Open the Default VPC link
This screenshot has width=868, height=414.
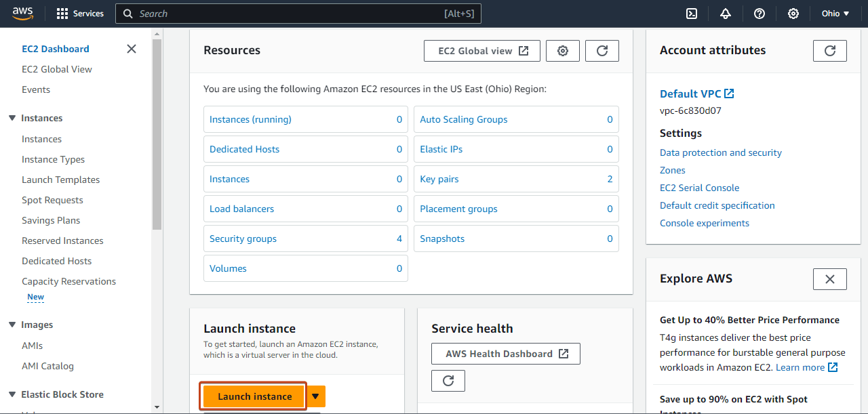point(690,94)
